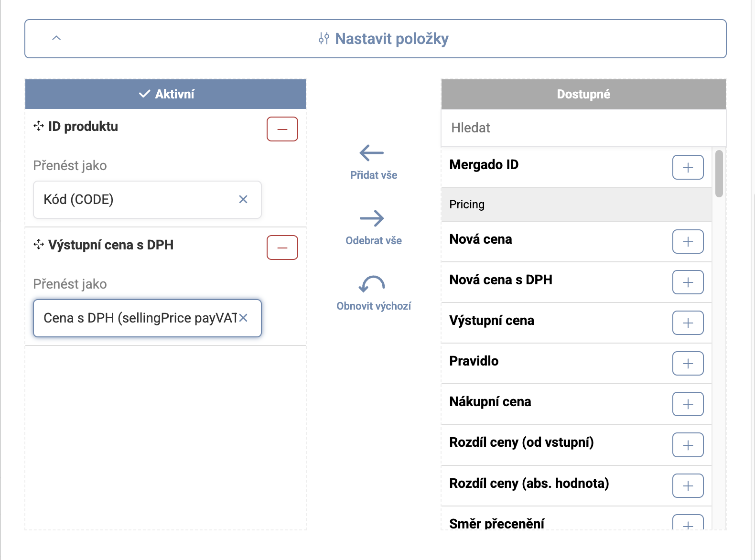Click the Aktivní column header
The image size is (755, 560).
(x=165, y=94)
